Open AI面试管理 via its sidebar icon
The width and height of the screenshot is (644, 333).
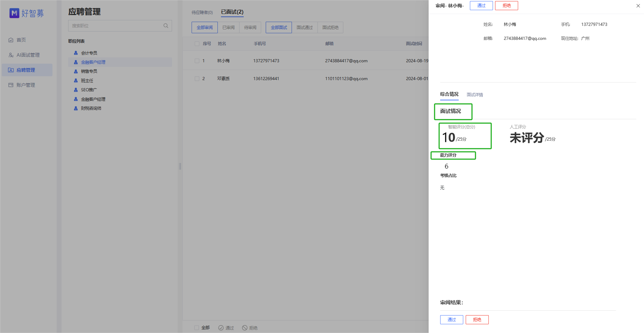11,55
